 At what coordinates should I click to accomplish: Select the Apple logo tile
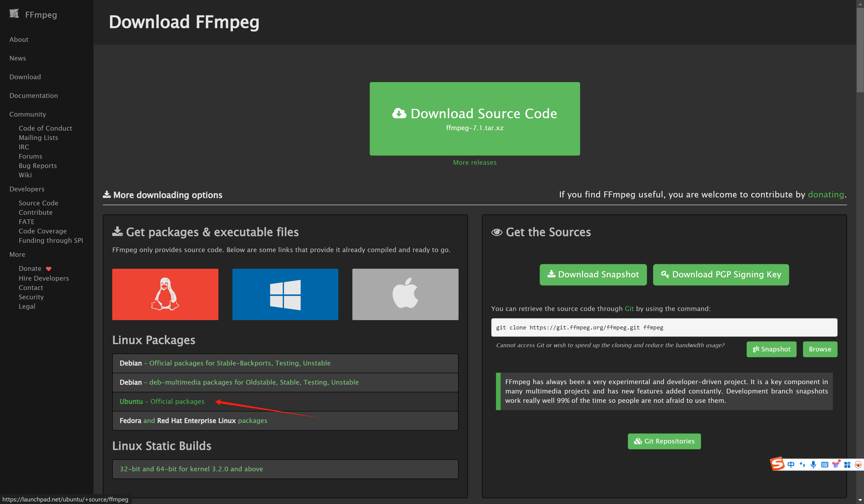click(x=405, y=294)
